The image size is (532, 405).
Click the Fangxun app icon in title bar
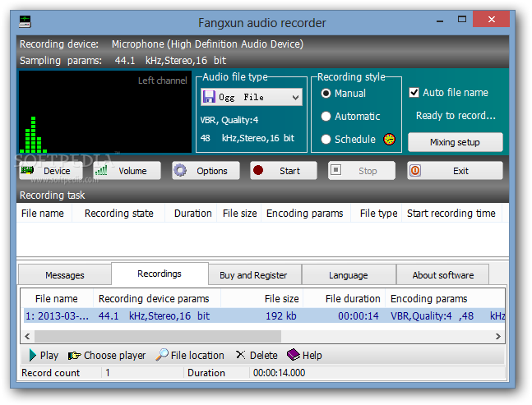pos(25,21)
